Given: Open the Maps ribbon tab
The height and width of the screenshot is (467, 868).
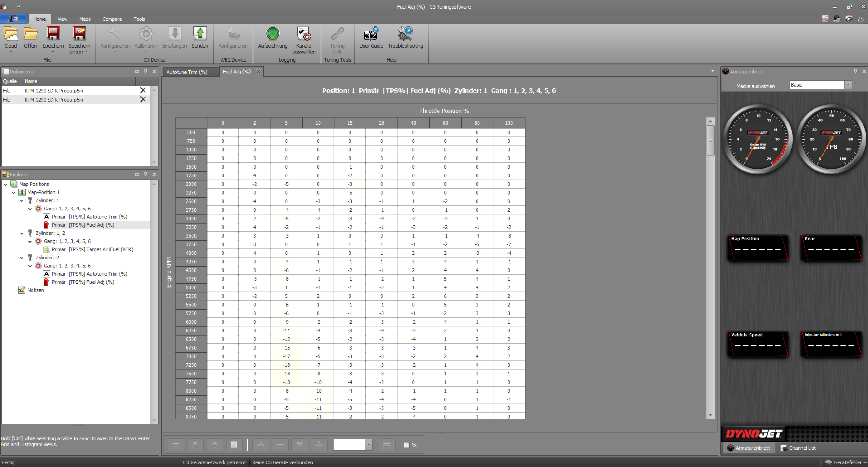Looking at the screenshot, I should point(85,19).
